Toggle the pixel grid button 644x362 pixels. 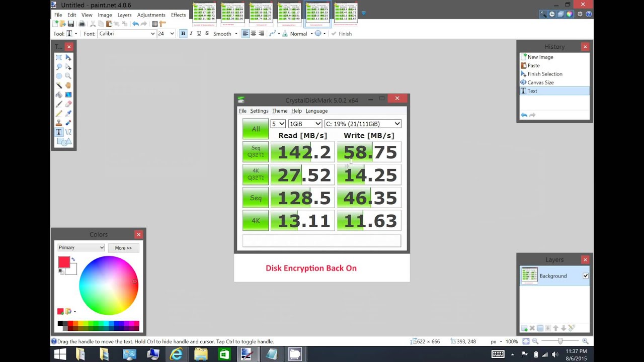(x=155, y=24)
